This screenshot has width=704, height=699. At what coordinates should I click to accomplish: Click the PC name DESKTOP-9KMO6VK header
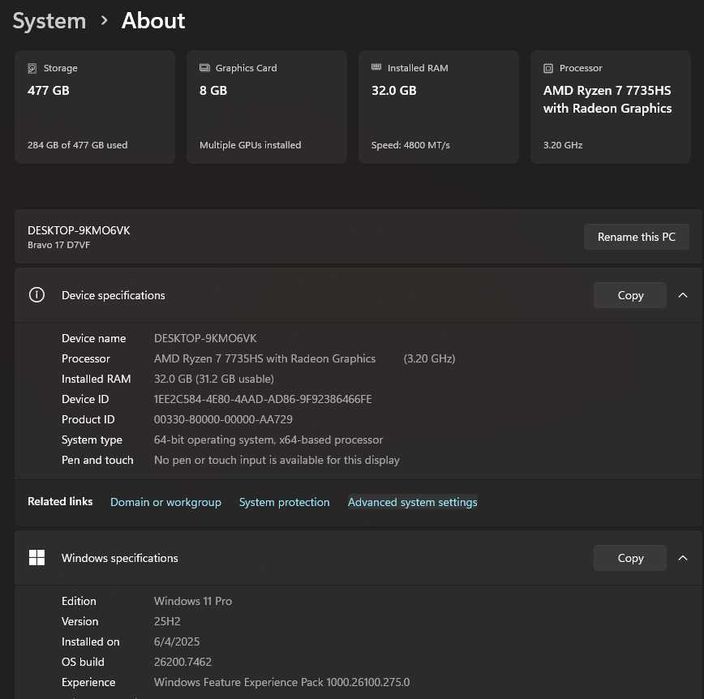pos(79,230)
